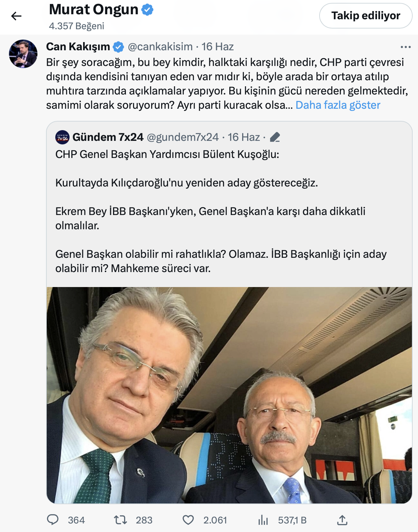Screen dimensions: 418x532
Task: Click Can Kakışım's blue verified checkmark
Action: tap(118, 47)
